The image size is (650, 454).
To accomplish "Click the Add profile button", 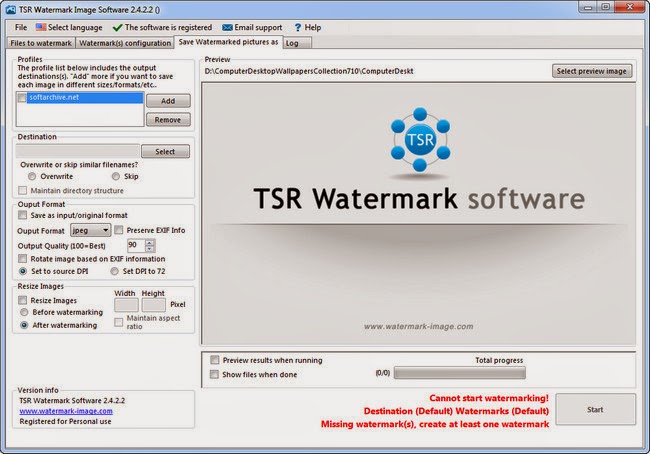I will click(168, 101).
